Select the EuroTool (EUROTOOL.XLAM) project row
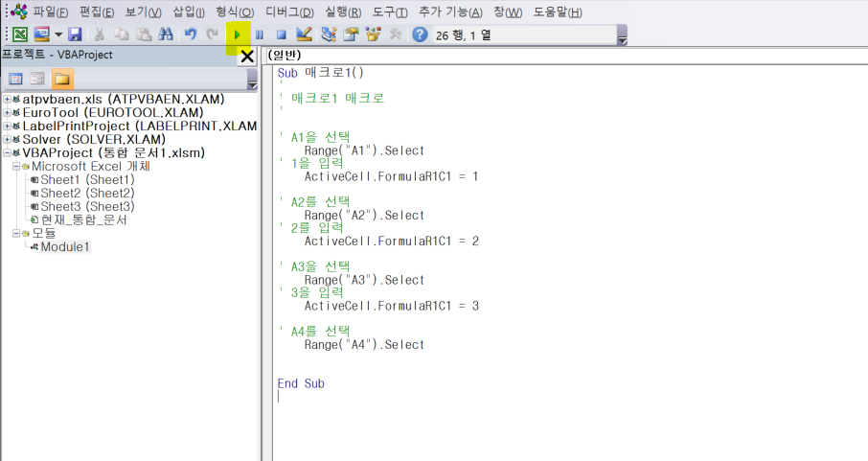 [x=113, y=112]
